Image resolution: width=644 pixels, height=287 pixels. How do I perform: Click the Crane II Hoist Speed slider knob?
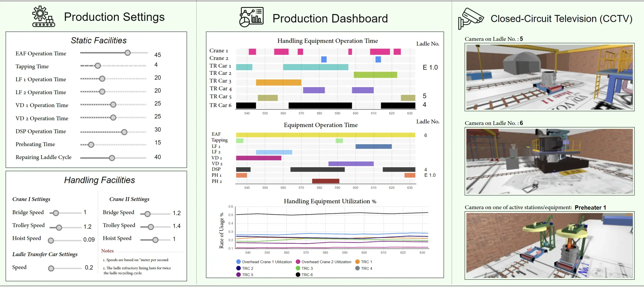coord(155,240)
